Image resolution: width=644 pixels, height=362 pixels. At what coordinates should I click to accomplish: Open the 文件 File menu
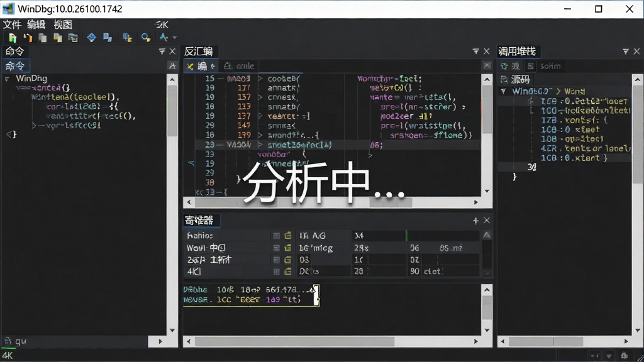(13, 25)
